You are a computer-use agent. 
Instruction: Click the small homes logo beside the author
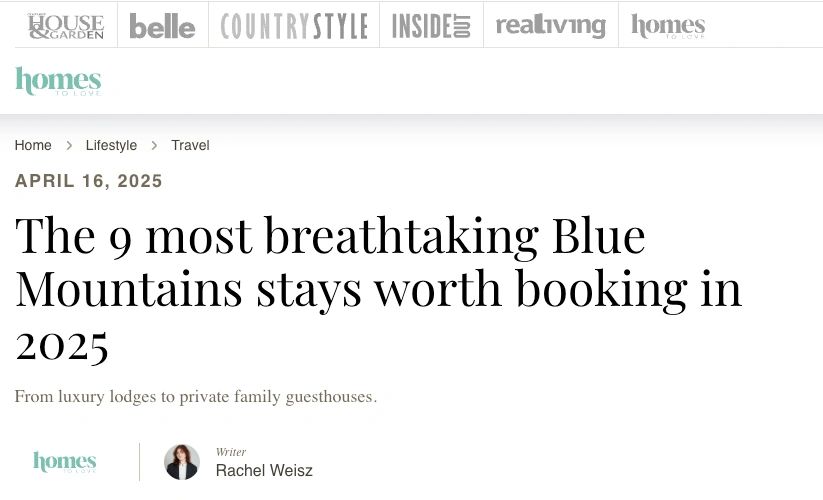coord(65,462)
